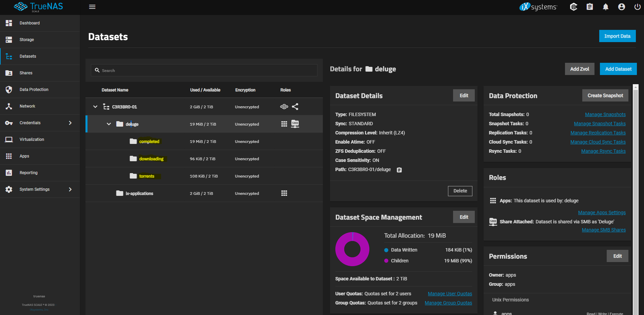
Task: Open Shares in the sidebar
Action: [x=40, y=73]
